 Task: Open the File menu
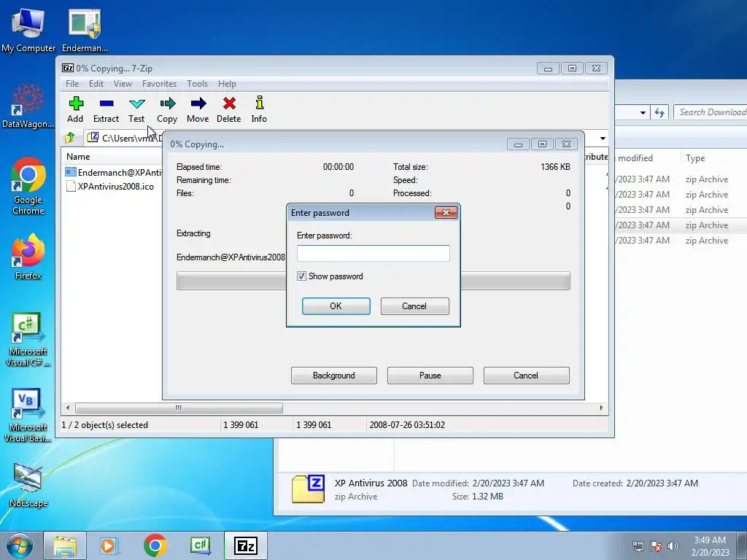point(72,84)
